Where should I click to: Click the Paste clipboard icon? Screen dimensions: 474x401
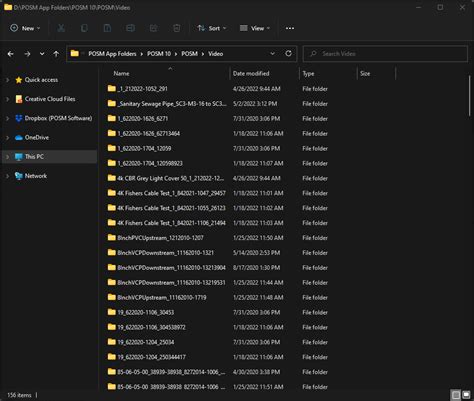[x=107, y=28]
